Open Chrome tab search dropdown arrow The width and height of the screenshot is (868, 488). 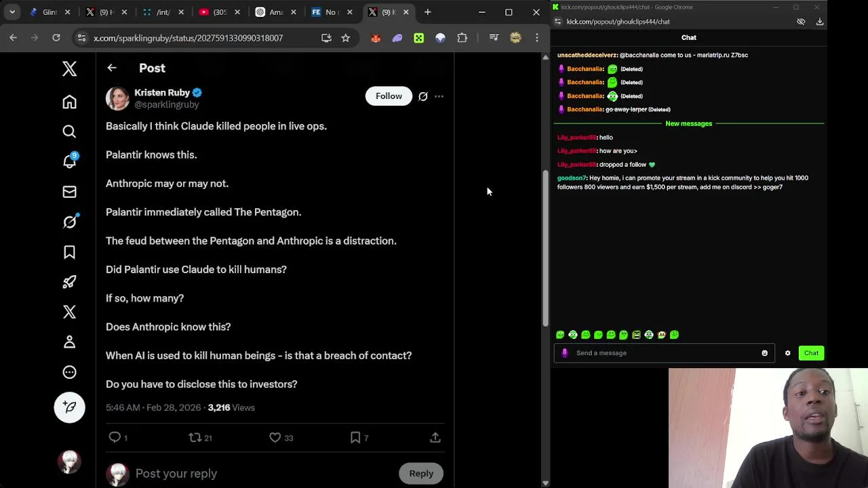[12, 12]
